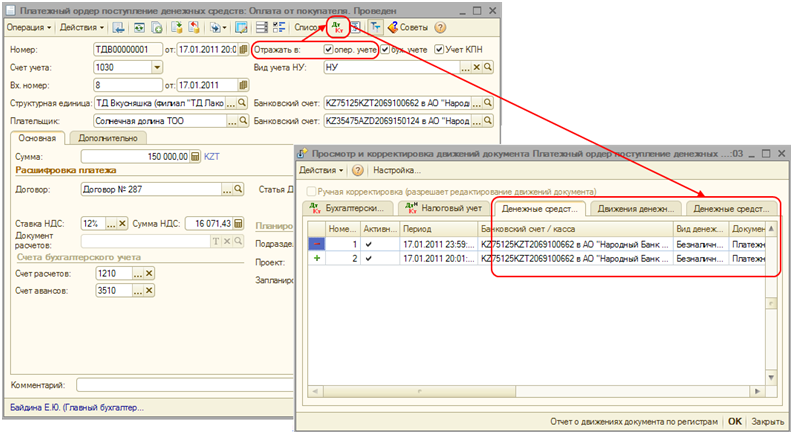Viewport: 793px width, 434px height.
Task: Click the help question mark in main toolbar
Action: pyautogui.click(x=441, y=27)
